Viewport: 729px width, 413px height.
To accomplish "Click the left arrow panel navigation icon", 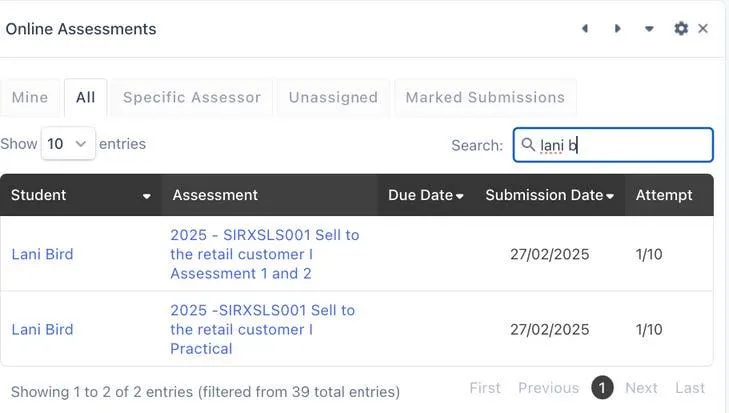I will 585,29.
